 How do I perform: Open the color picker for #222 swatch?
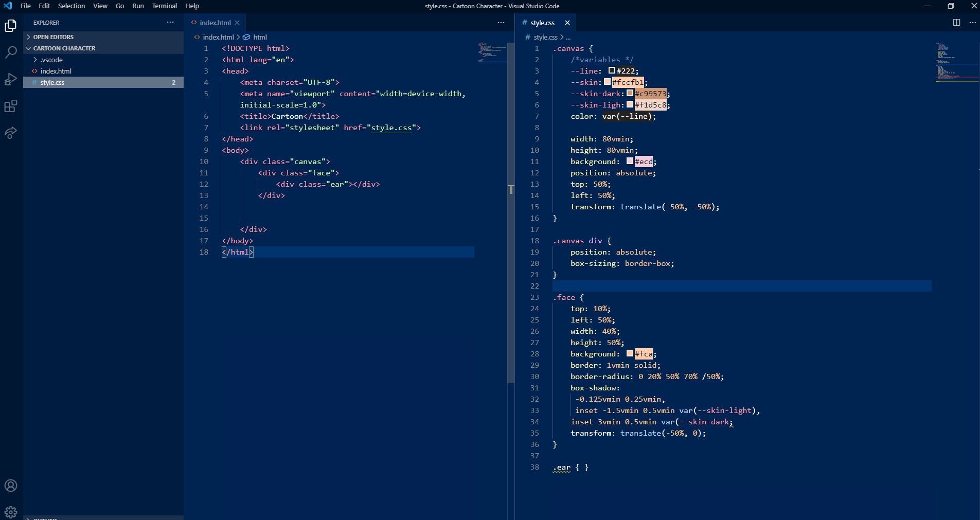click(x=612, y=70)
